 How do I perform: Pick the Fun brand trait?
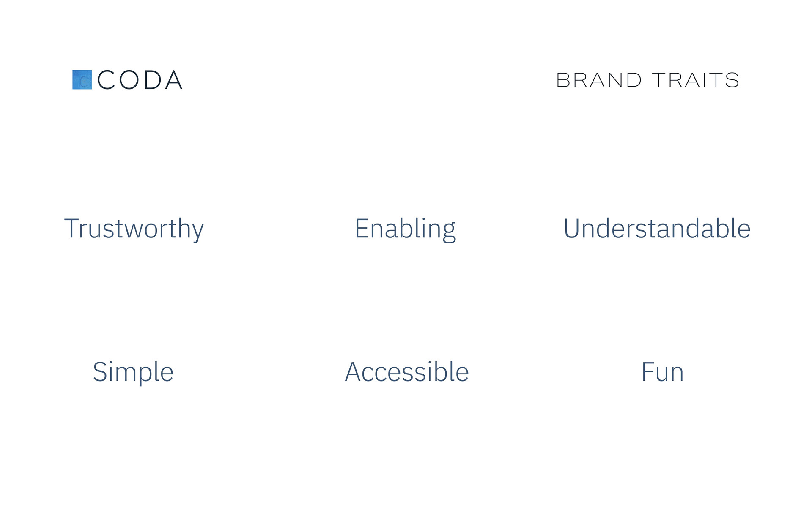click(x=662, y=372)
